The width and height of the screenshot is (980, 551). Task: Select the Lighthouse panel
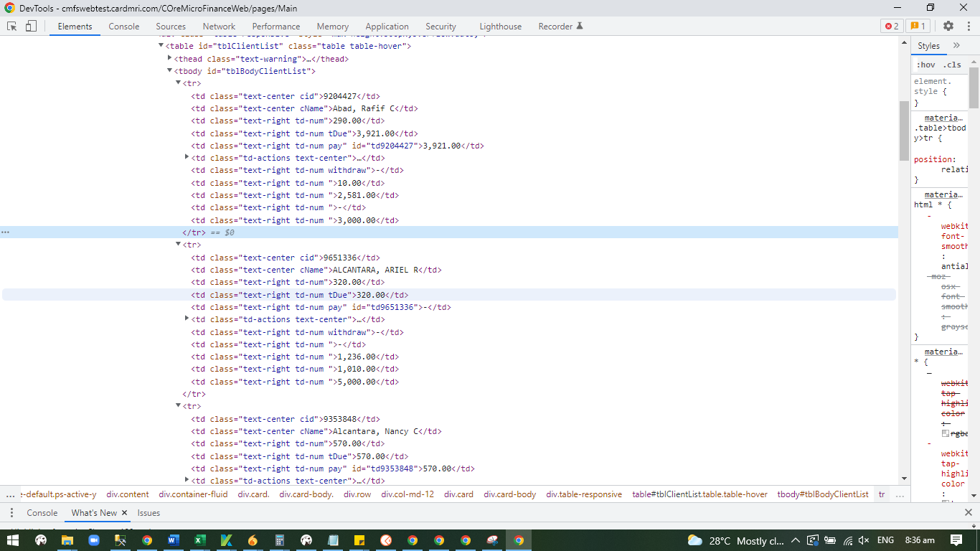pyautogui.click(x=500, y=26)
